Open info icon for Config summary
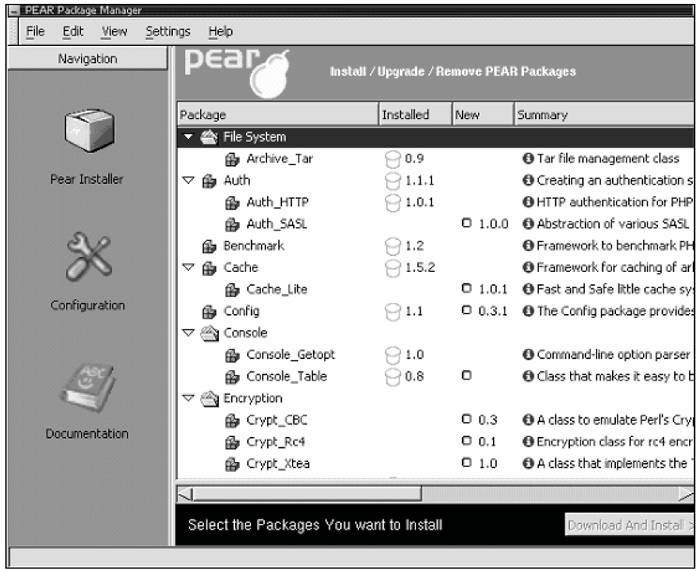The width and height of the screenshot is (700, 571). 528,311
